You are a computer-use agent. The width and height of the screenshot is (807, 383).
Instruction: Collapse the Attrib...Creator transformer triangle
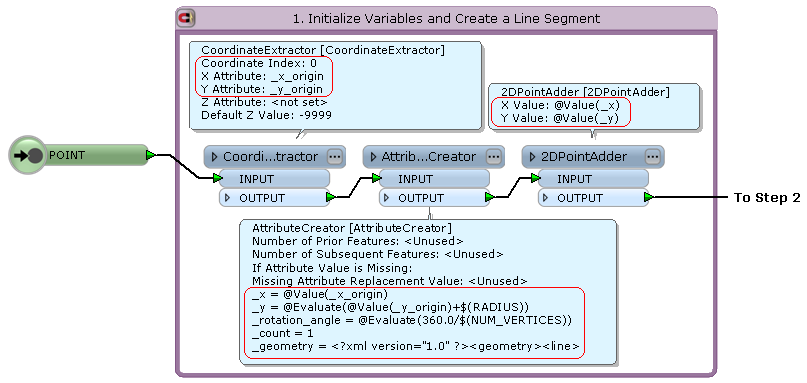[x=374, y=157]
